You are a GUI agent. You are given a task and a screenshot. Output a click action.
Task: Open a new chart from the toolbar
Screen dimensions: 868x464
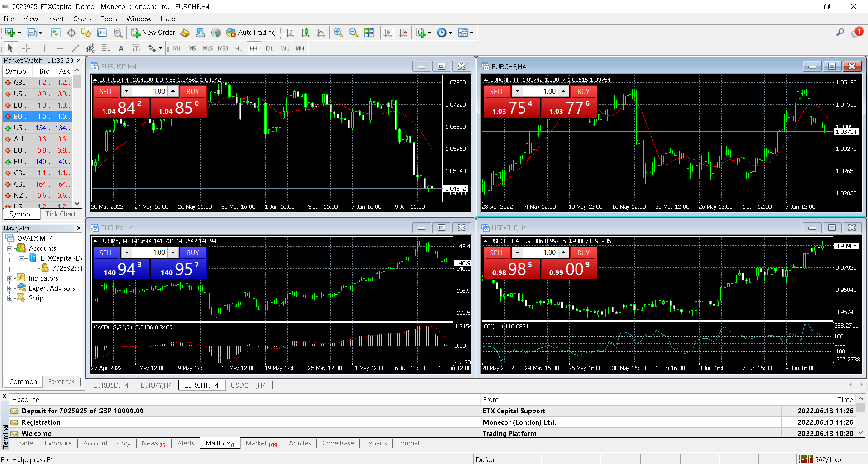pos(10,33)
